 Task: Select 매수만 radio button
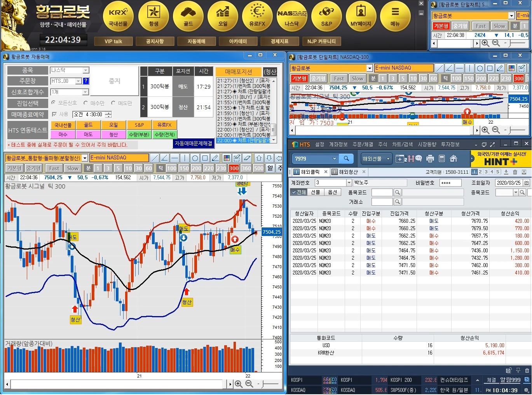[x=86, y=103]
